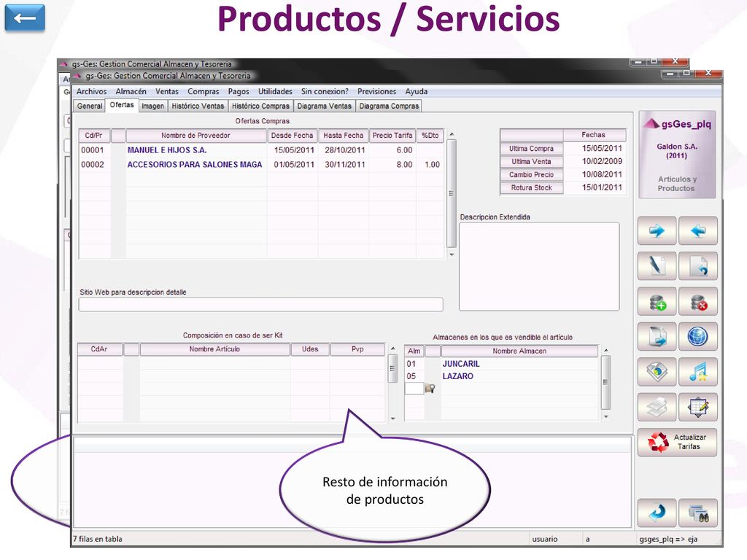
Task: Select the JUNCARIL warehouse row
Action: coord(502,364)
